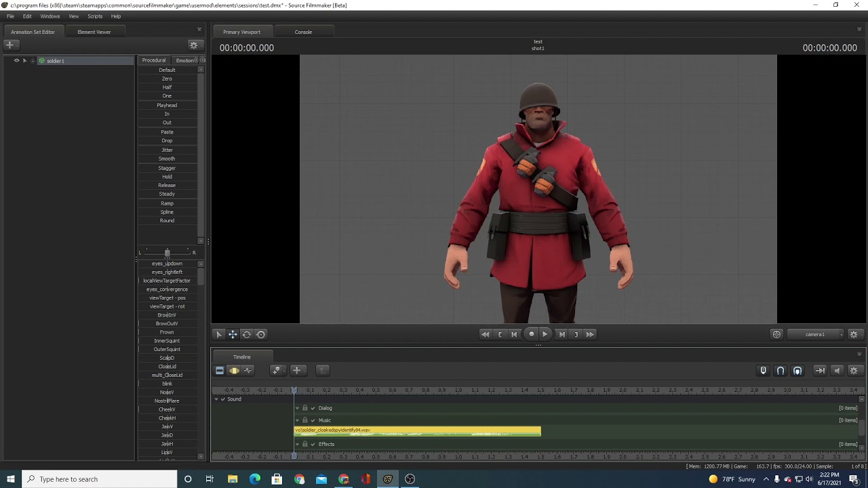Open the Scripts menu

pyautogui.click(x=95, y=16)
